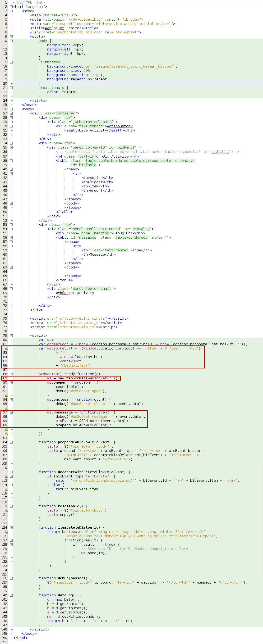Click the 'table.empty();' statement
The height and width of the screenshot is (644, 263).
click(x=62, y=515)
